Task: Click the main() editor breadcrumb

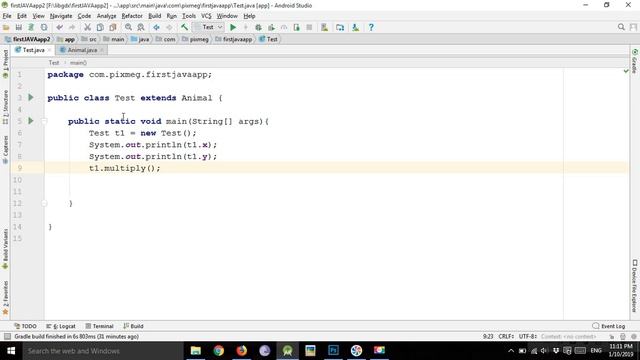Action: pos(78,63)
